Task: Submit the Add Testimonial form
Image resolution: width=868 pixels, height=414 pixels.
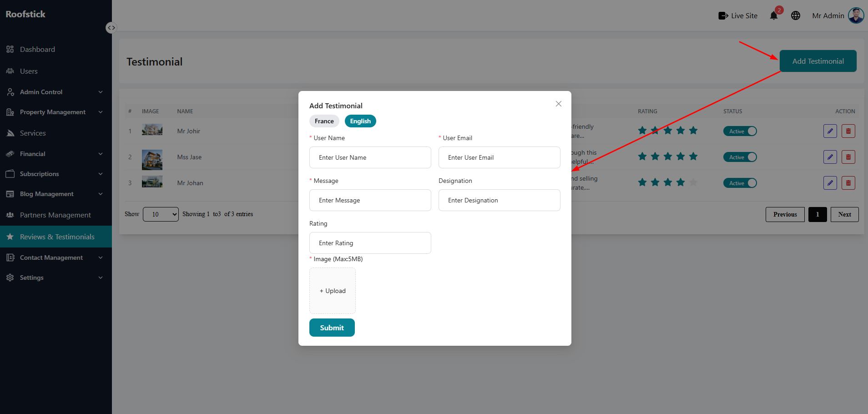Action: pos(332,328)
